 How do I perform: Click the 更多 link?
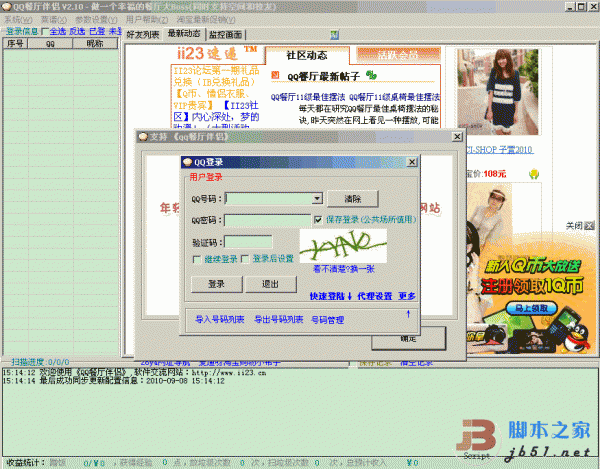click(407, 296)
